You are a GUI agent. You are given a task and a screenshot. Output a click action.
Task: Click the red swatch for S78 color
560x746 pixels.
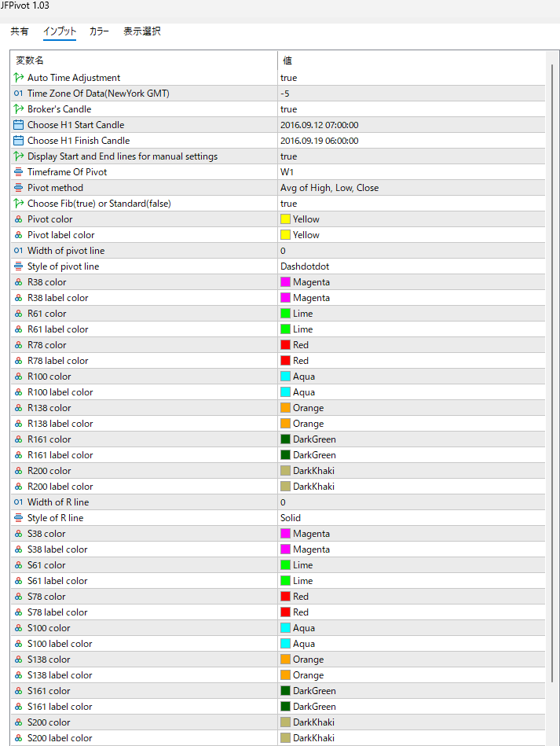tap(285, 596)
